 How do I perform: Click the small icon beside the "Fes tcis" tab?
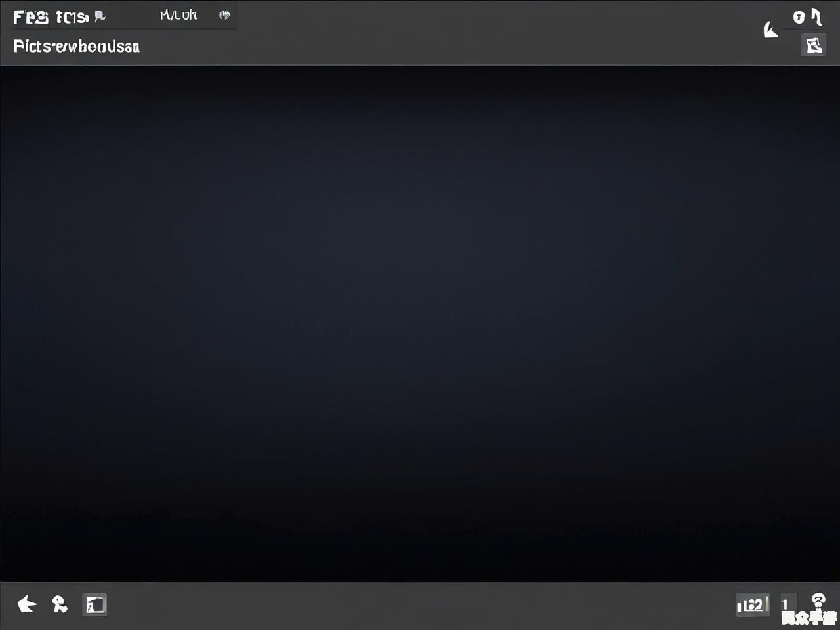coord(100,16)
